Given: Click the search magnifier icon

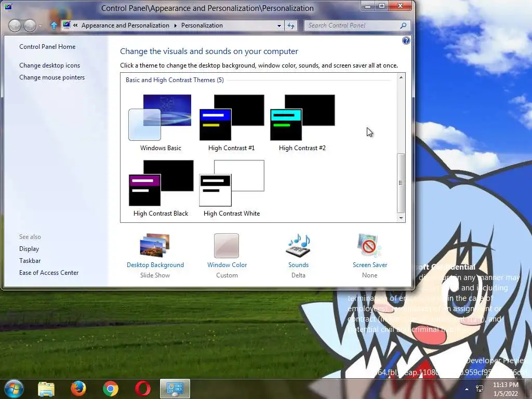Looking at the screenshot, I should 403,25.
